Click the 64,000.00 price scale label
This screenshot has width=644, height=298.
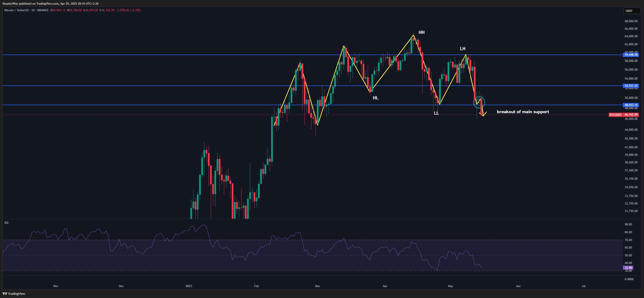[631, 36]
